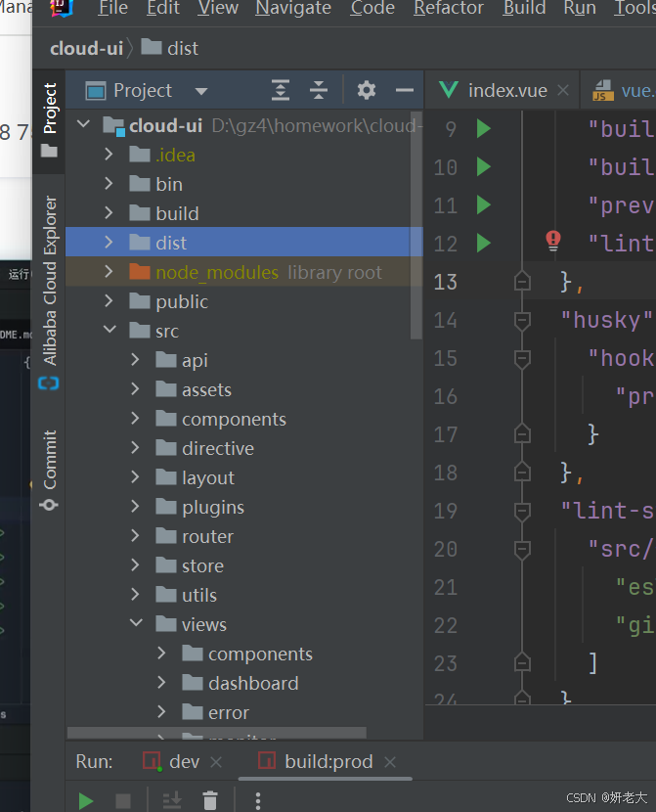Image resolution: width=656 pixels, height=812 pixels.
Task: Click the Project tree horizontal scrollbar
Action: 217,732
